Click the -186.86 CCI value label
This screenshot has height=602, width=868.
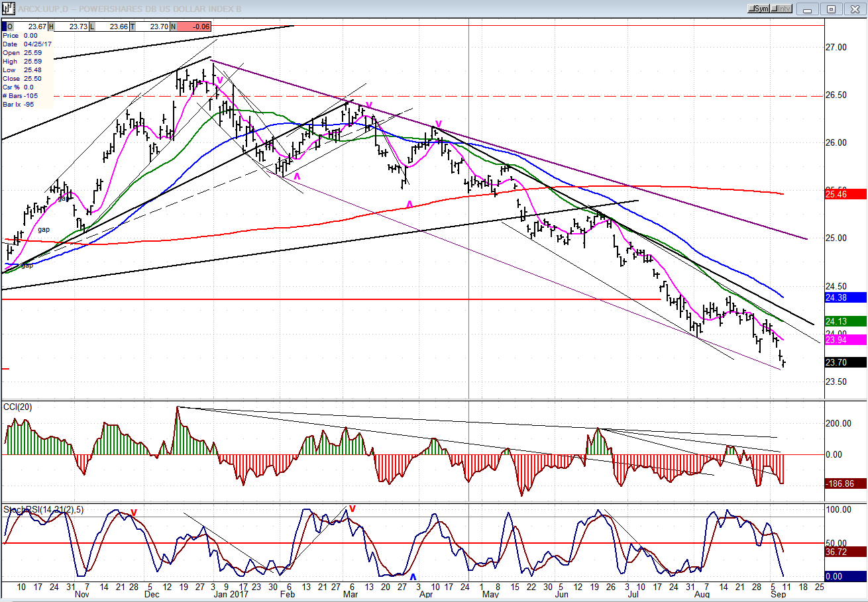point(844,484)
